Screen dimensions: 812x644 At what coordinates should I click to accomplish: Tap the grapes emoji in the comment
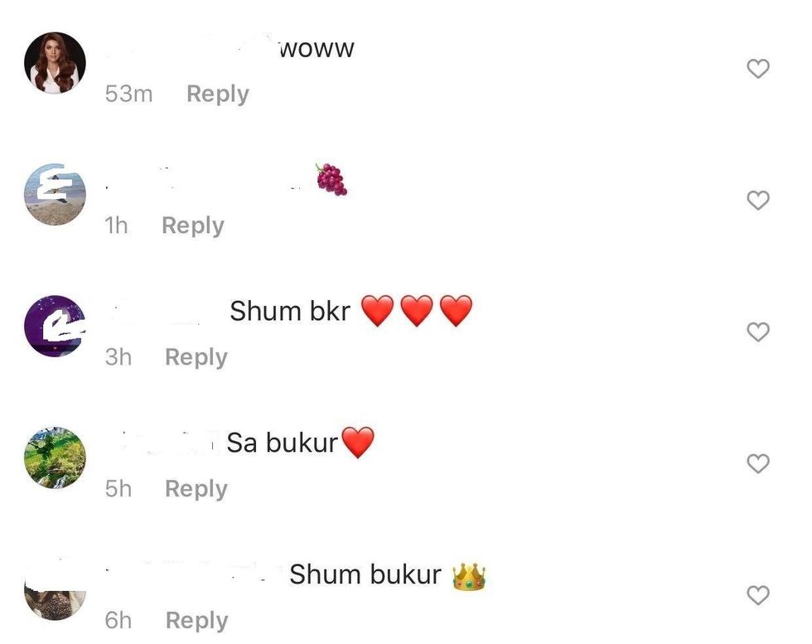[331, 179]
